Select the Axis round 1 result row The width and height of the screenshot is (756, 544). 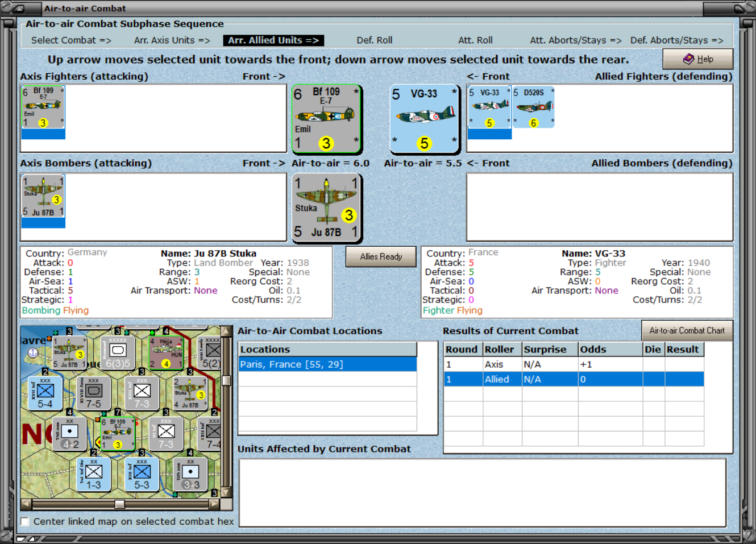[x=574, y=364]
